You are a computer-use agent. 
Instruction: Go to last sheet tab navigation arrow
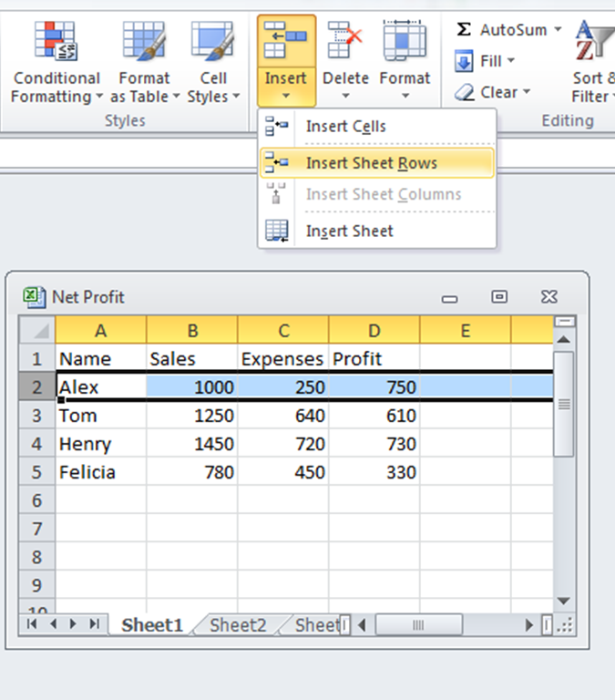coord(95,623)
